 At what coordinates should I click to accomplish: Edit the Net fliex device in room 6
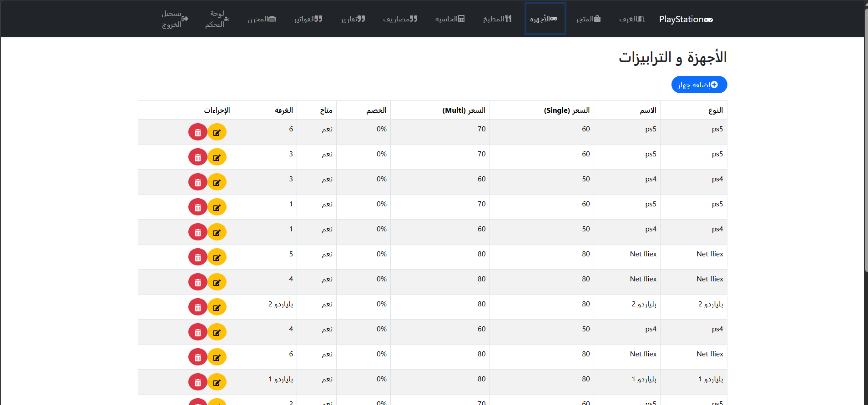[x=217, y=357]
